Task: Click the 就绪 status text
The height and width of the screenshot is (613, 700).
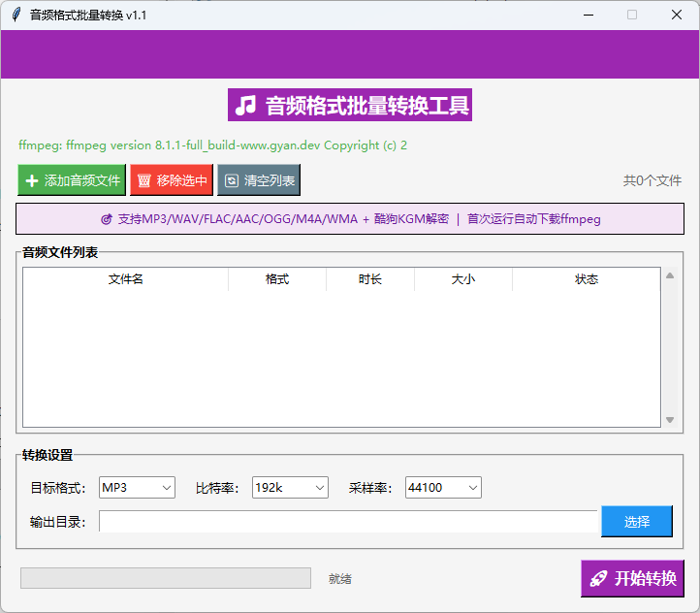Action: pos(340,579)
